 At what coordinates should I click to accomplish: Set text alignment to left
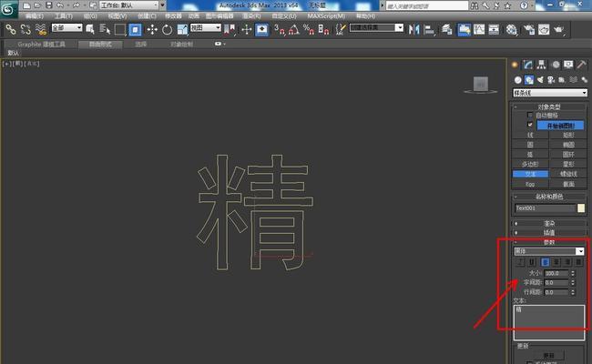coord(546,262)
